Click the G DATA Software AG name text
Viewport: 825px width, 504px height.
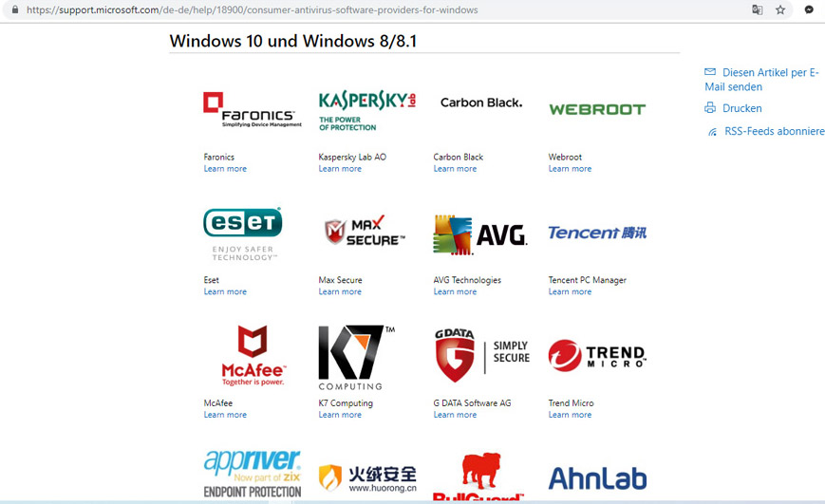pos(472,403)
